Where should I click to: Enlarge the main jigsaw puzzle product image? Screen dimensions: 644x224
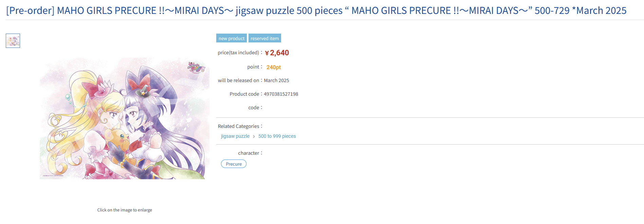tap(125, 118)
